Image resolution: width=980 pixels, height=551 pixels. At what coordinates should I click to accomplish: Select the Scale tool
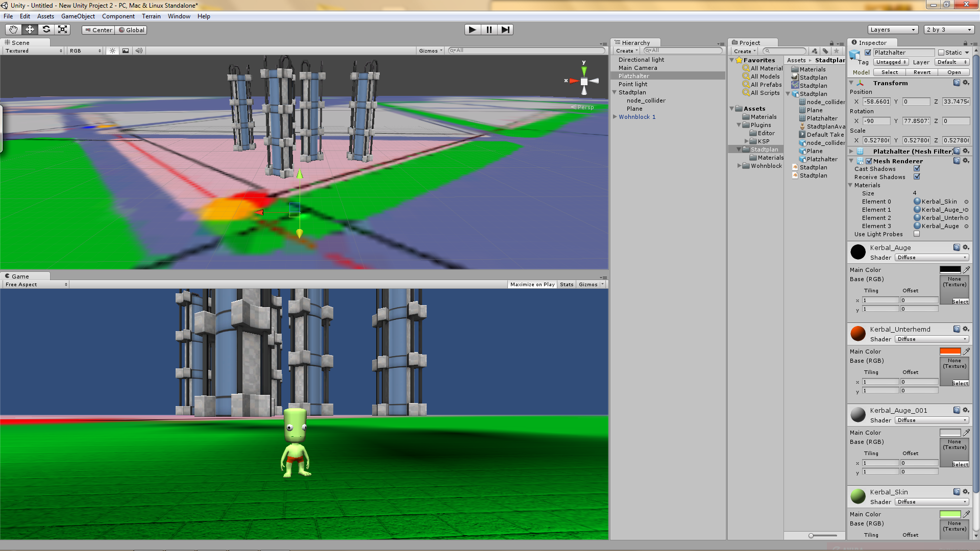coord(62,30)
